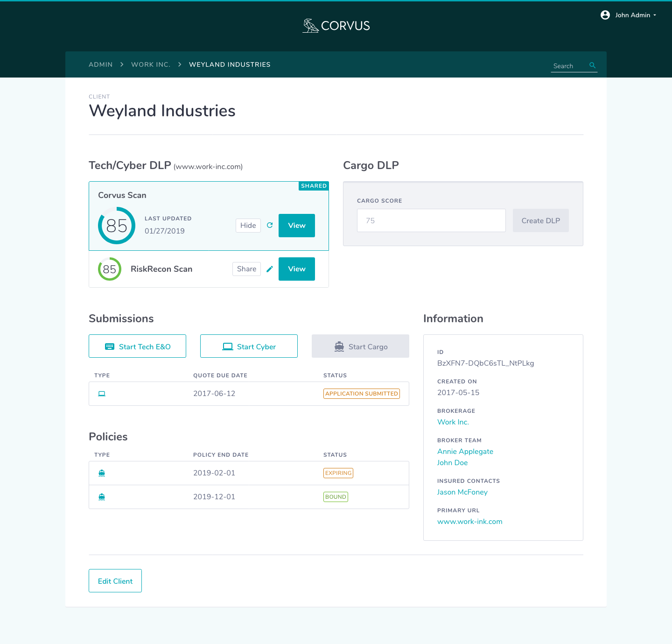Click the Corvus raven logo in the header
The width and height of the screenshot is (672, 644).
click(x=309, y=25)
